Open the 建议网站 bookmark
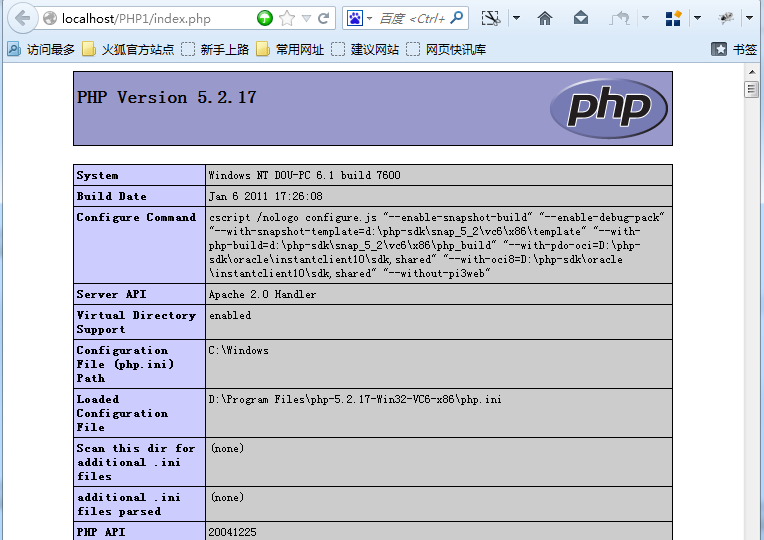764x540 pixels. pyautogui.click(x=365, y=49)
